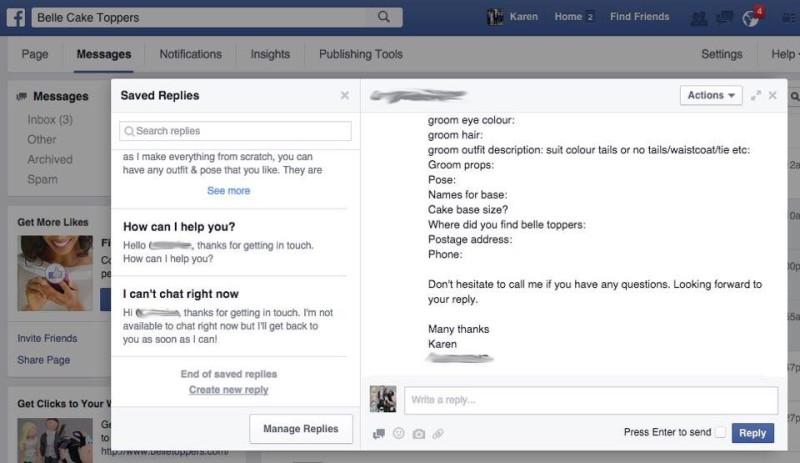Switch to the Page tab
800x463 pixels.
tap(35, 54)
